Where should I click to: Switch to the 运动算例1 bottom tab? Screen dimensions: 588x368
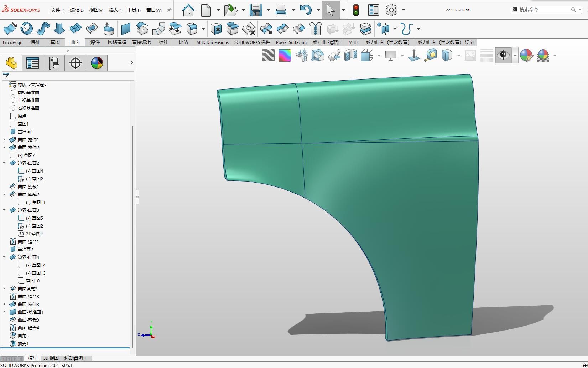pyautogui.click(x=75, y=358)
